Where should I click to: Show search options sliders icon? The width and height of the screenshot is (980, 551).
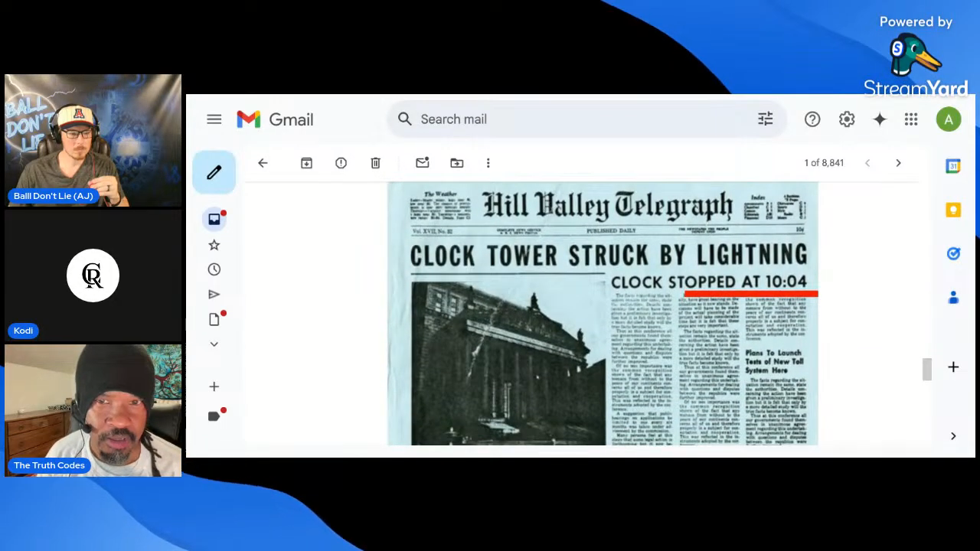point(765,119)
